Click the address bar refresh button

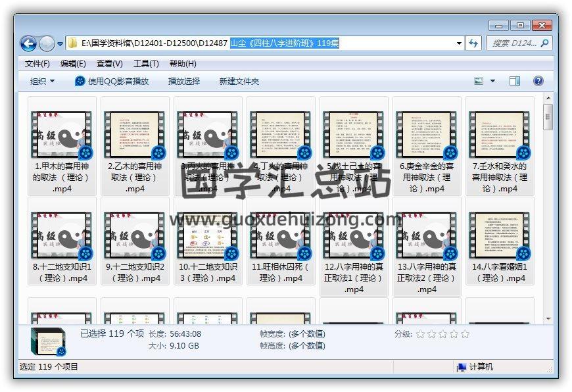click(473, 43)
